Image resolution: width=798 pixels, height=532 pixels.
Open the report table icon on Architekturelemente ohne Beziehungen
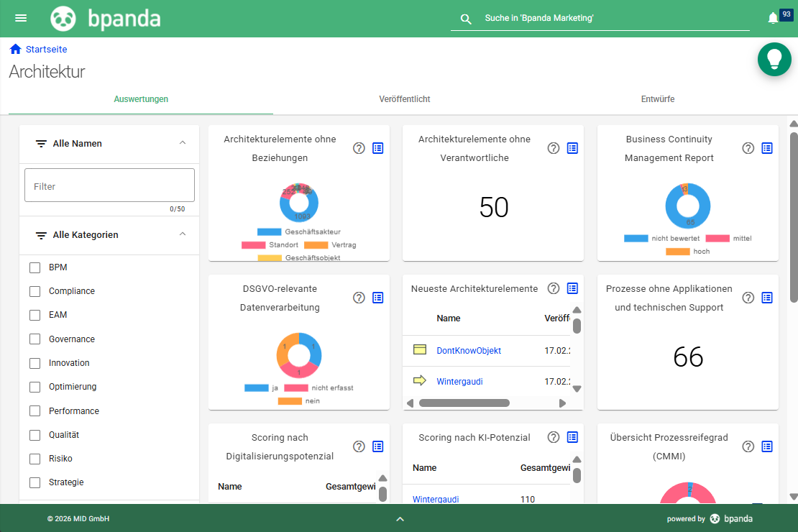[x=377, y=148]
